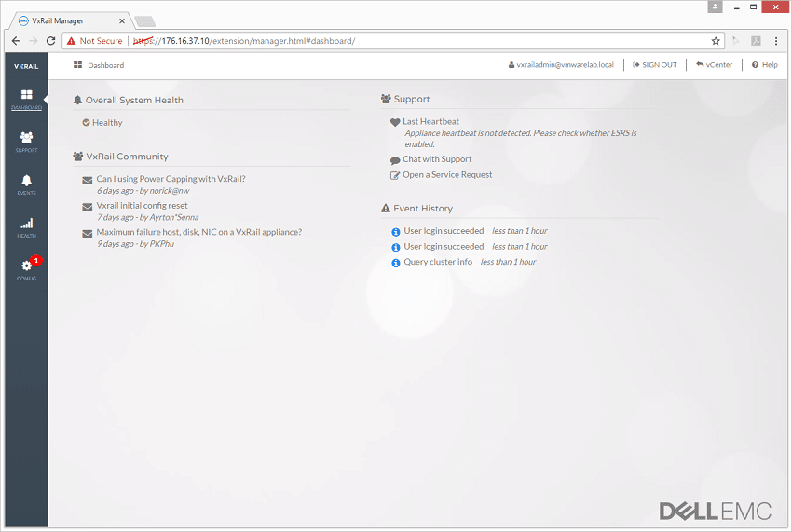Open 'Maximum failure host, disk, NIC' community post
Viewport: 792px width, 532px height.
tap(199, 232)
